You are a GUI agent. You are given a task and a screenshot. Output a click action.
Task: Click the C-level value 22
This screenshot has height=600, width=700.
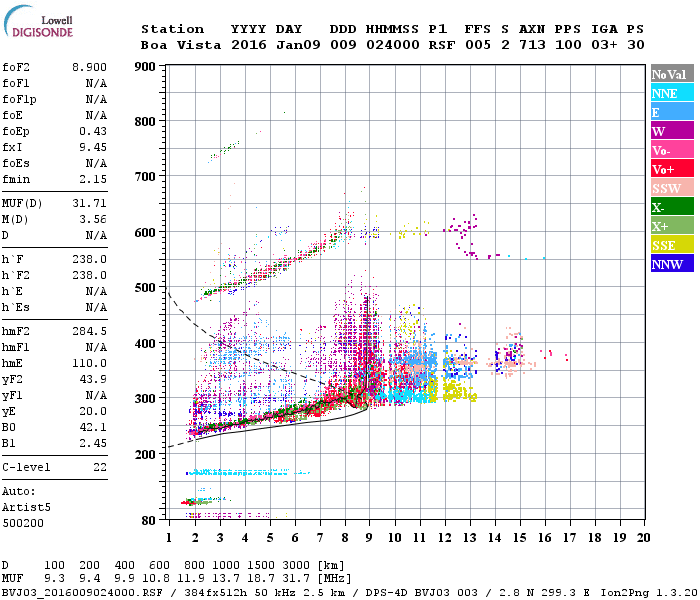(100, 467)
